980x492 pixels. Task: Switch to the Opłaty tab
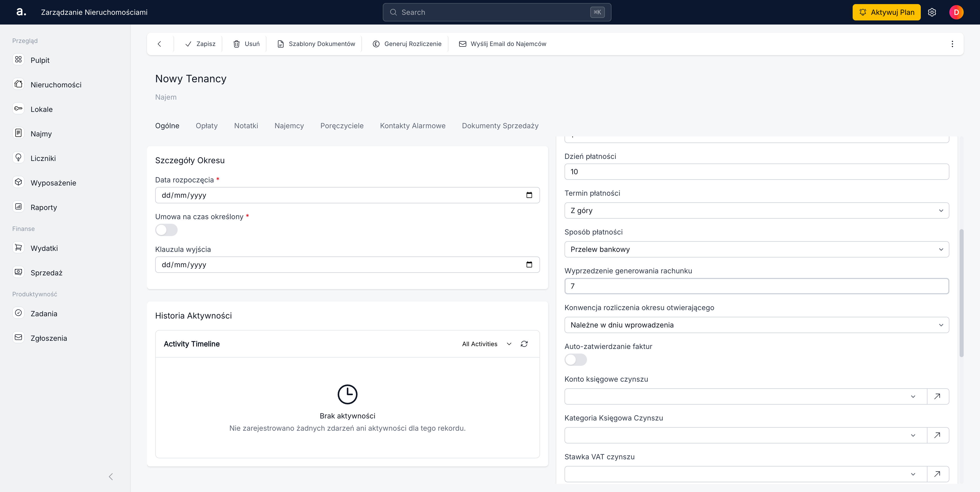(x=206, y=126)
